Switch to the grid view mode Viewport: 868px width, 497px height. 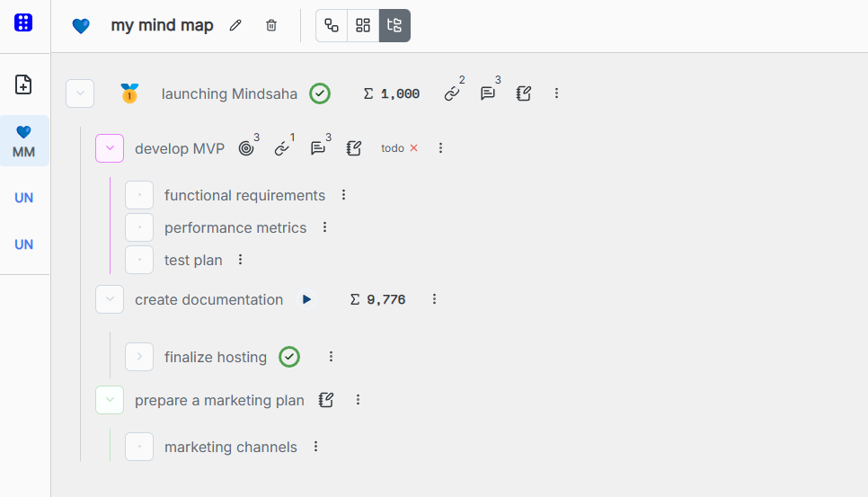[363, 26]
